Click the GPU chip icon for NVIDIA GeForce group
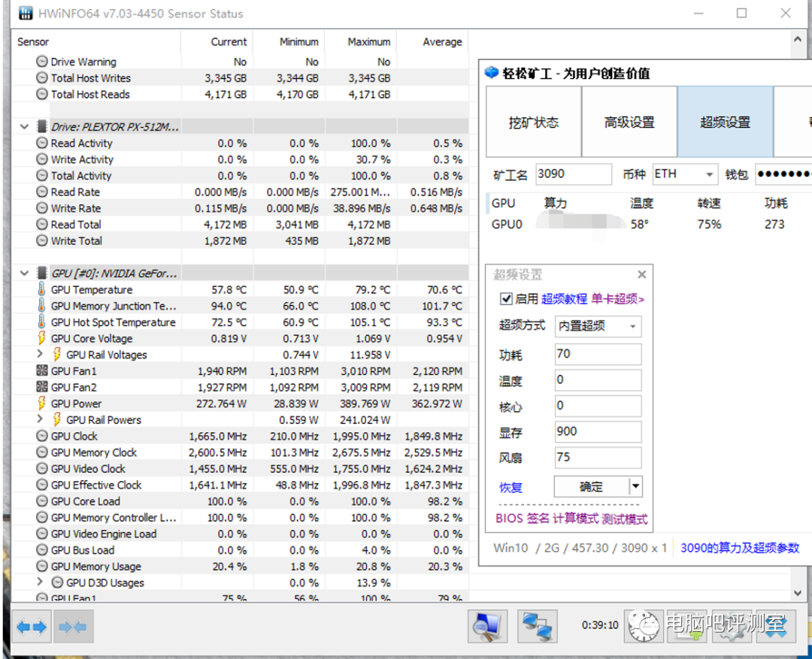The width and height of the screenshot is (812, 659). [42, 273]
